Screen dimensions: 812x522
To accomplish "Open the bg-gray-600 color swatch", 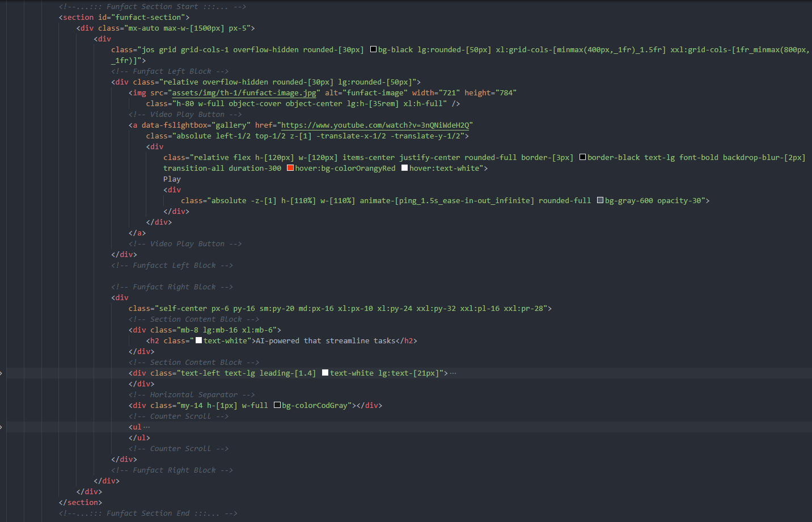I will (x=600, y=200).
